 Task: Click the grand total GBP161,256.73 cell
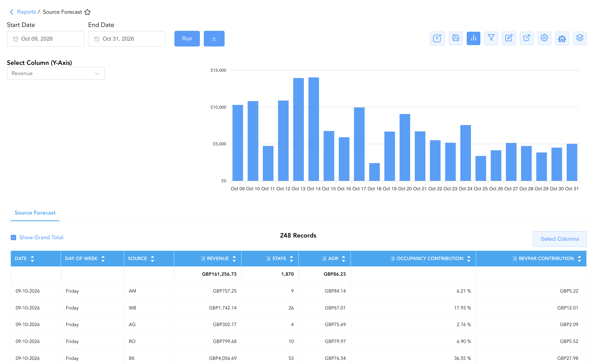point(208,274)
